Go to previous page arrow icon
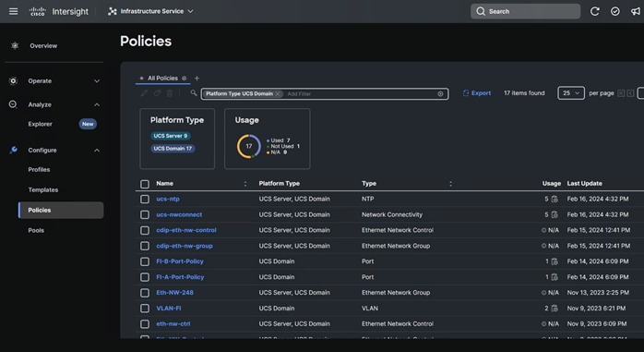This screenshot has width=644, height=352. coord(630,93)
